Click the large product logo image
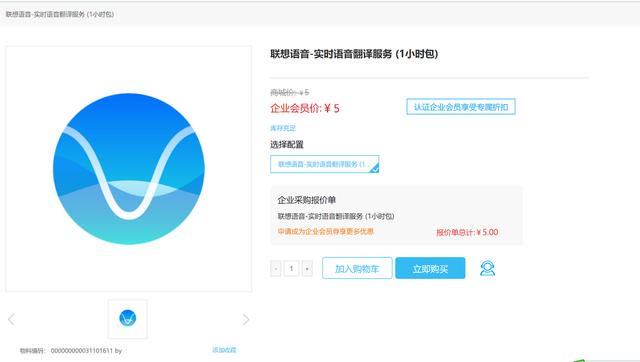This screenshot has width=640, height=362. (x=129, y=169)
